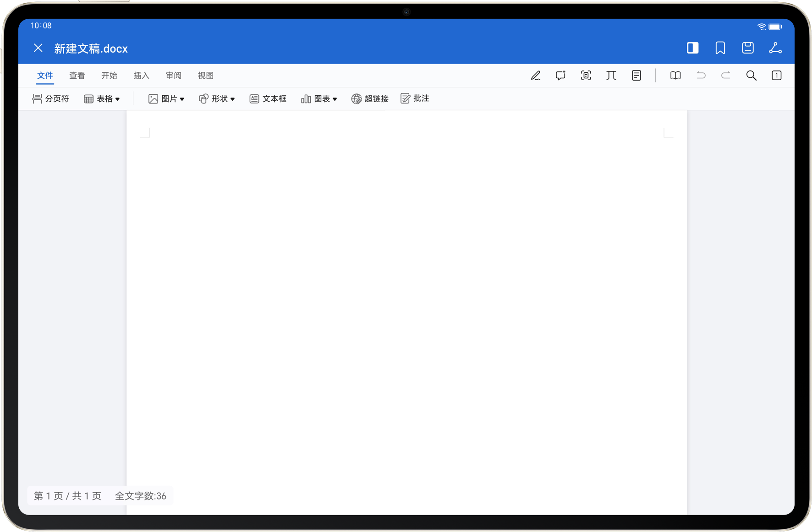Screen dimensions: 812x532
Task: Insert a 超链接 hyperlink
Action: (370, 99)
